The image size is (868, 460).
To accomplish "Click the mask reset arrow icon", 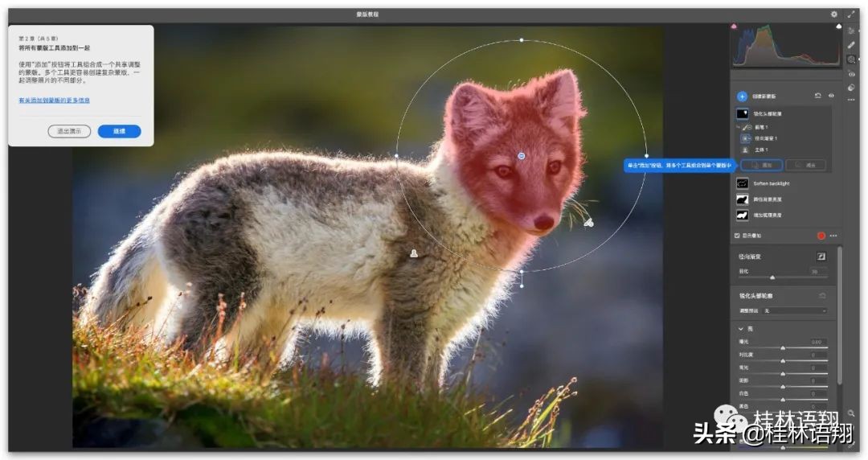I will click(x=817, y=96).
